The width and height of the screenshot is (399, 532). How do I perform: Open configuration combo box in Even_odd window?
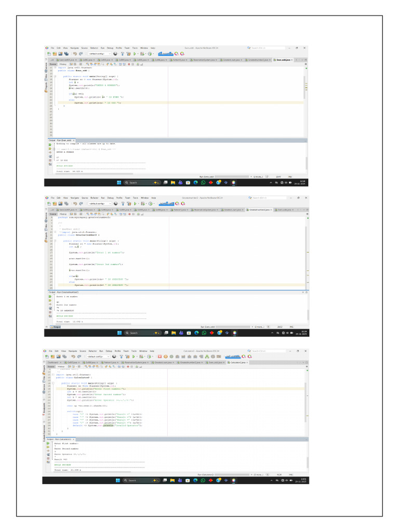click(x=100, y=54)
